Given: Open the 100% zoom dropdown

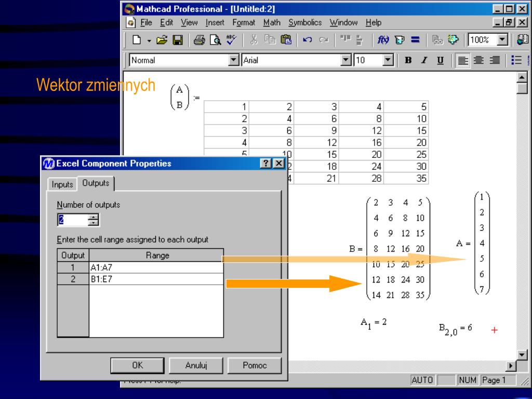Looking at the screenshot, I should [x=502, y=39].
